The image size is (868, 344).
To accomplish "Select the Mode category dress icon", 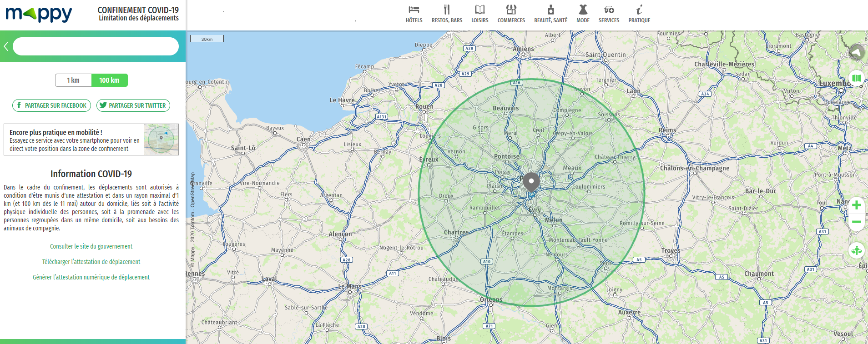I will pyautogui.click(x=583, y=10).
